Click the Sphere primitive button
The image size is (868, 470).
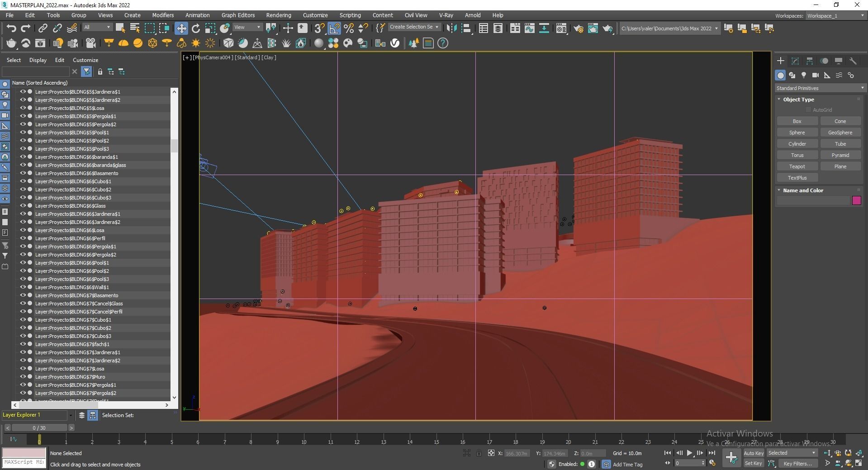click(797, 133)
